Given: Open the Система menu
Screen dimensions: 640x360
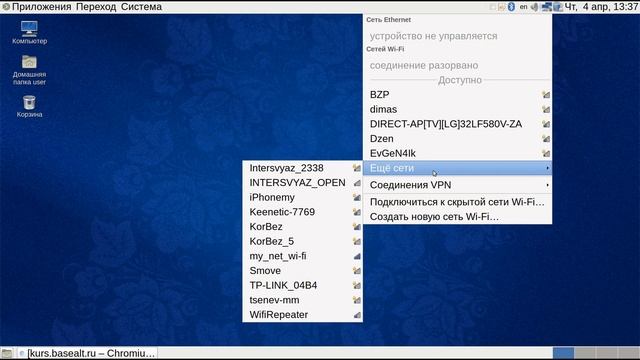Looking at the screenshot, I should (x=141, y=7).
